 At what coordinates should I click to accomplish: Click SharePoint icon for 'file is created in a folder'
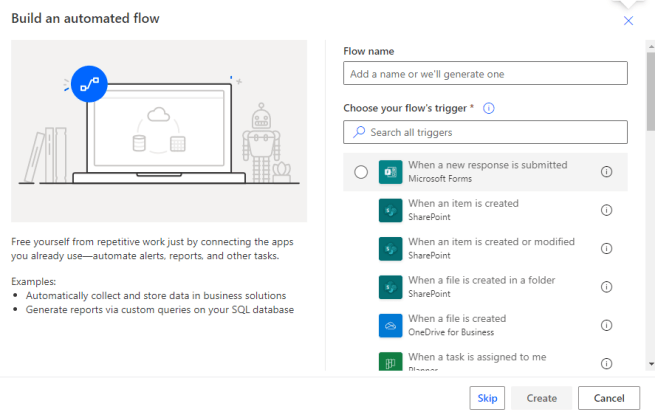pyautogui.click(x=390, y=287)
